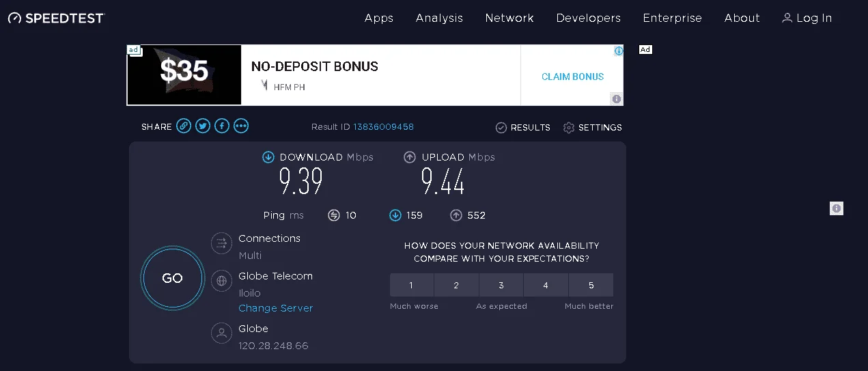This screenshot has width=868, height=371.
Task: Click the upload latency value 552
Action: [477, 215]
